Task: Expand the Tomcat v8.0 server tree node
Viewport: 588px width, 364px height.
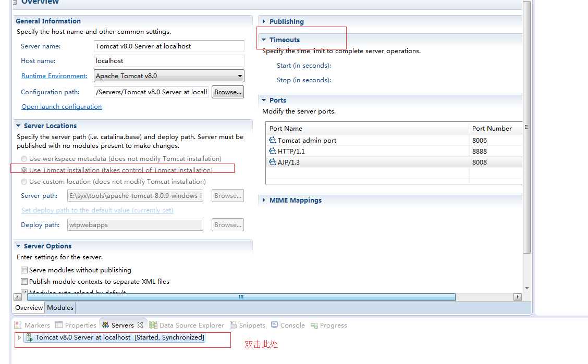Action: (19, 337)
